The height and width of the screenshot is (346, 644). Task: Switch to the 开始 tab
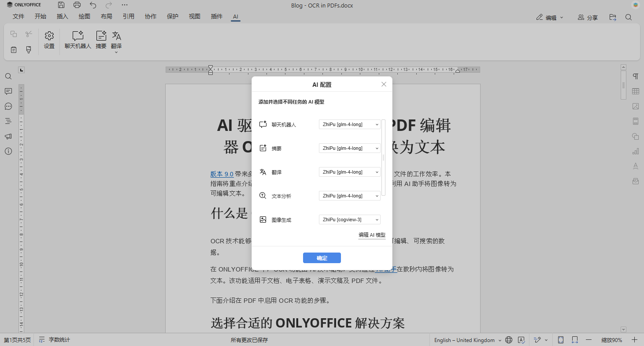[x=41, y=16]
